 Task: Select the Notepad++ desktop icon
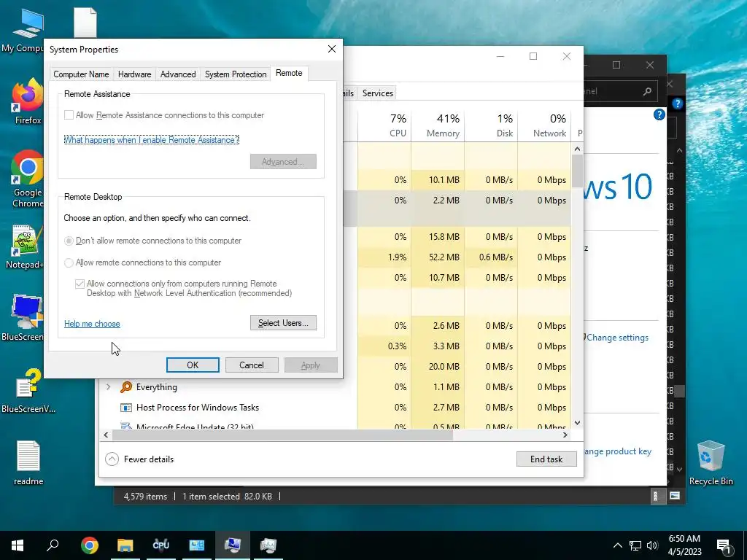26,246
